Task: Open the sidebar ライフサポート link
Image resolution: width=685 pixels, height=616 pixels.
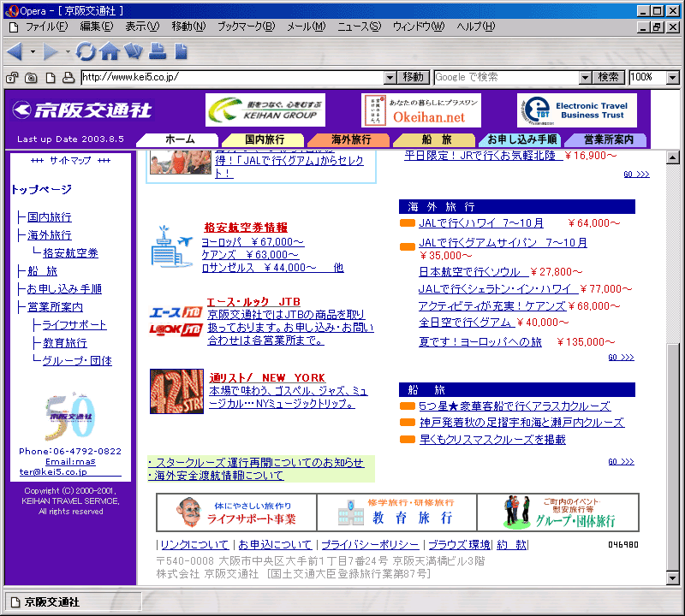Action: [74, 325]
